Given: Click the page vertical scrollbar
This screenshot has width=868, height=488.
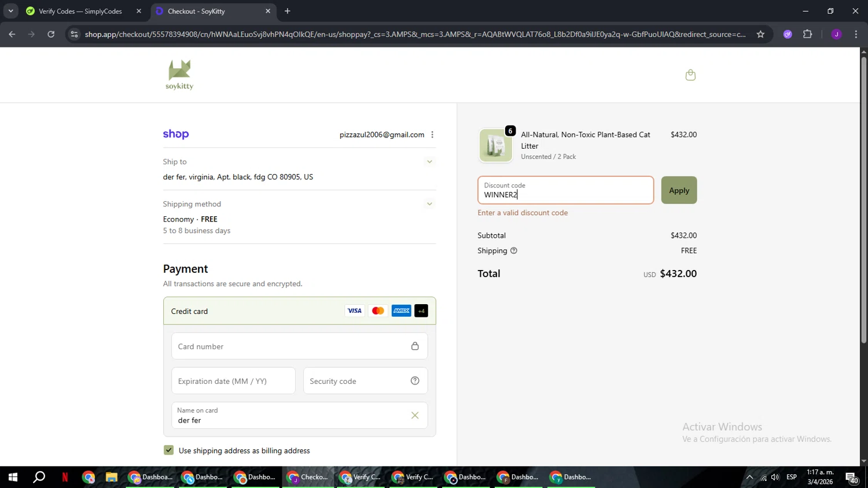Looking at the screenshot, I should click(863, 199).
